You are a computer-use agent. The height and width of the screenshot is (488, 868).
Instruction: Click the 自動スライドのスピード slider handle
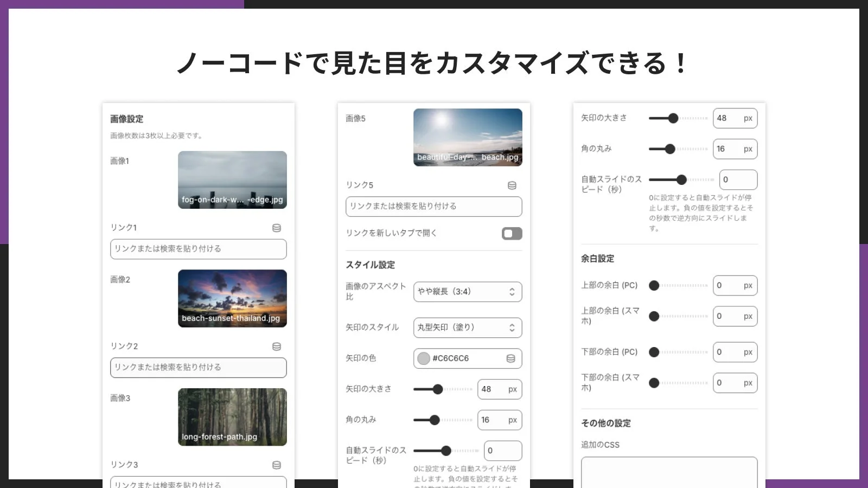click(x=446, y=451)
